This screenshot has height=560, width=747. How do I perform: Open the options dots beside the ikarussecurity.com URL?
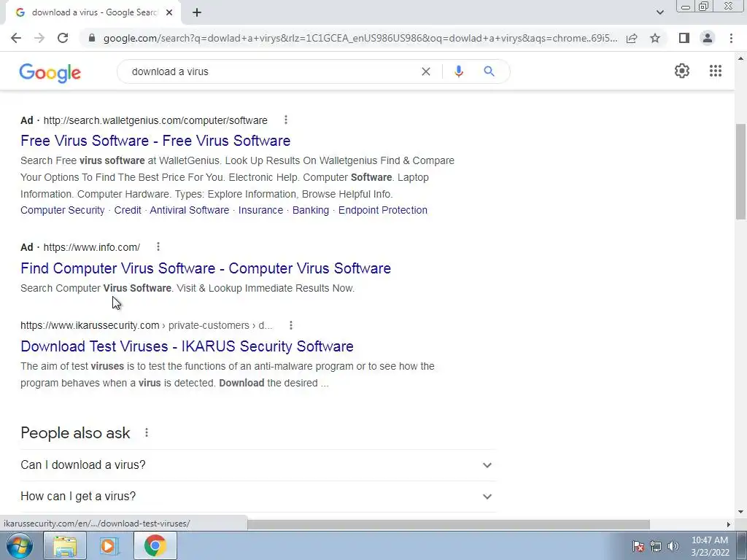pos(291,325)
